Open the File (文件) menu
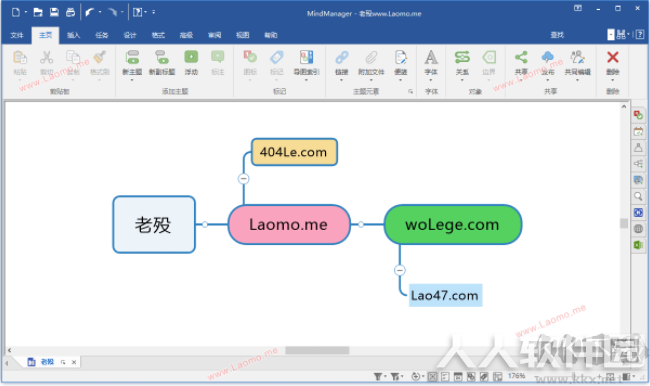Image resolution: width=650 pixels, height=386 pixels. tap(17, 35)
